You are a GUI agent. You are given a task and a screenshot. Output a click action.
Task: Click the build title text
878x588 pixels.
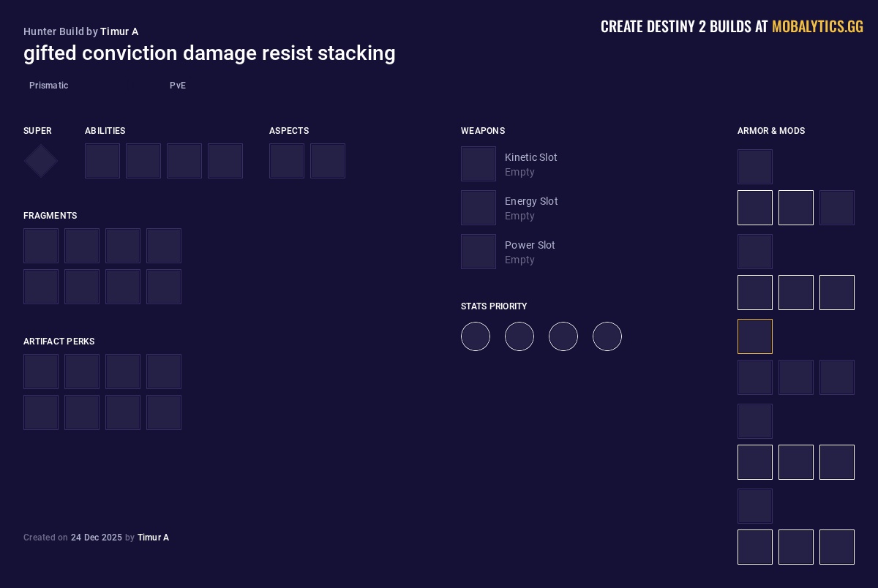pos(209,53)
